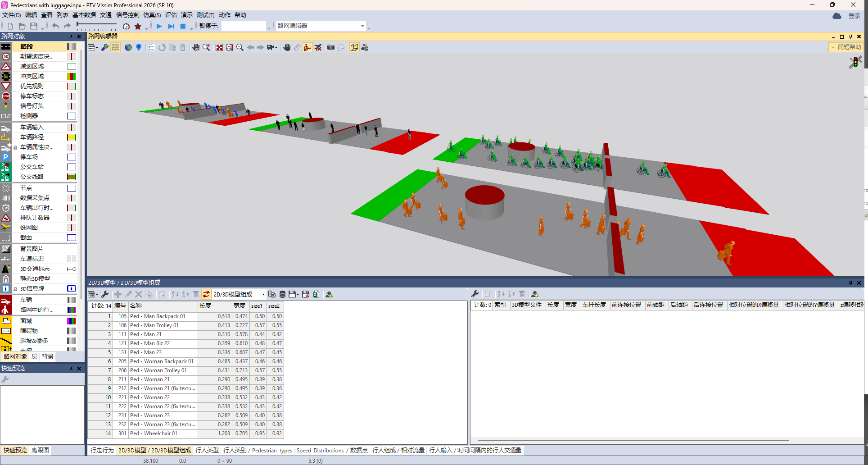Screen dimensions: 868x465
Task: Expand the camera position dropdown arrow
Action: pos(276,47)
